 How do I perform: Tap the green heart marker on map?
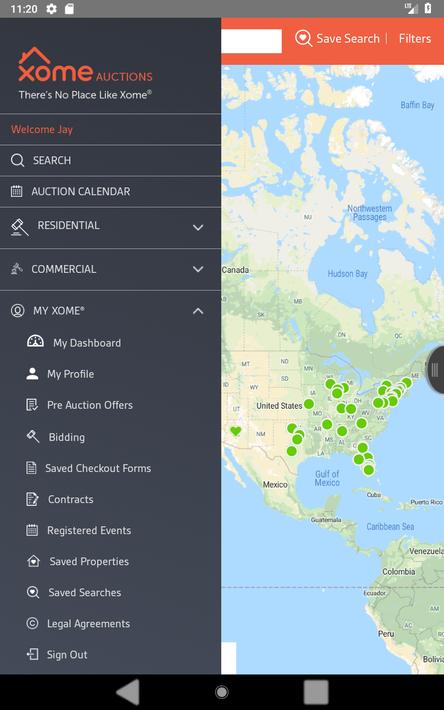[235, 431]
